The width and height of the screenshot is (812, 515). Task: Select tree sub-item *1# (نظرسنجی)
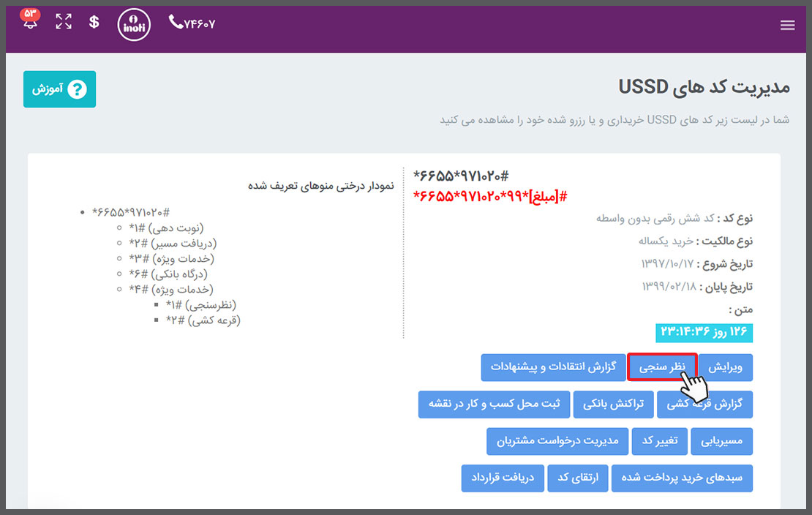tap(201, 304)
